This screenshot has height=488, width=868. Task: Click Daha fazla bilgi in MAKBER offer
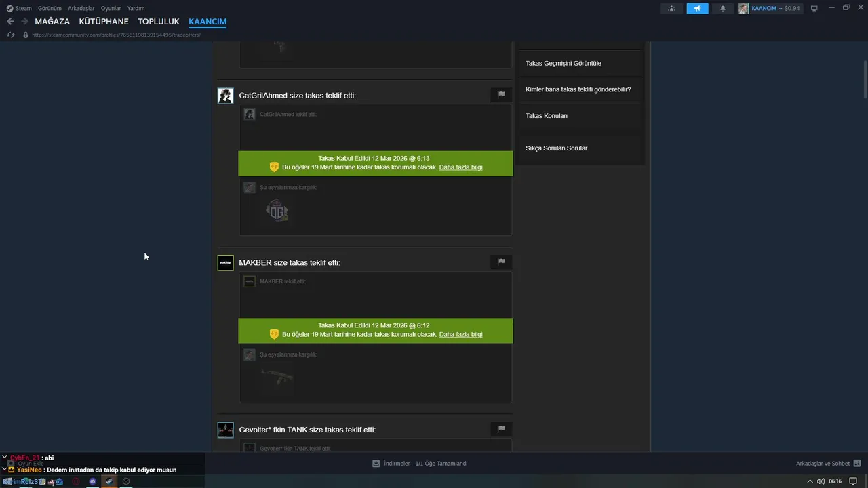[461, 334]
